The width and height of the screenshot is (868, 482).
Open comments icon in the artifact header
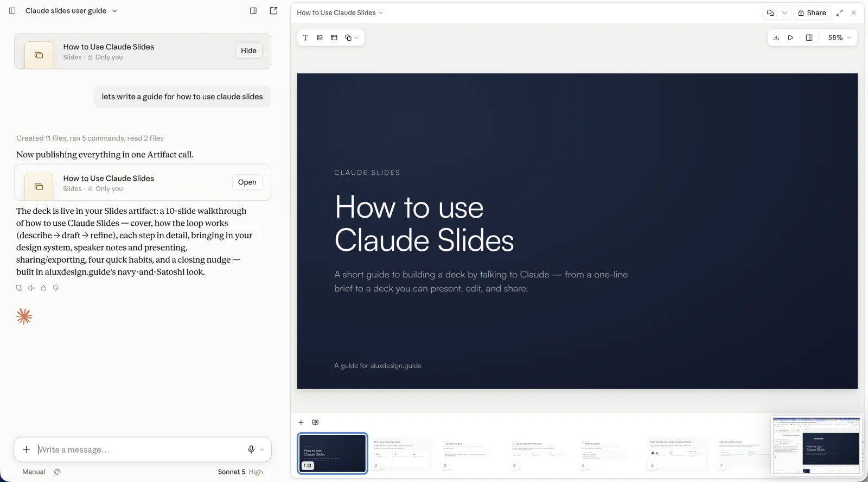tap(770, 12)
